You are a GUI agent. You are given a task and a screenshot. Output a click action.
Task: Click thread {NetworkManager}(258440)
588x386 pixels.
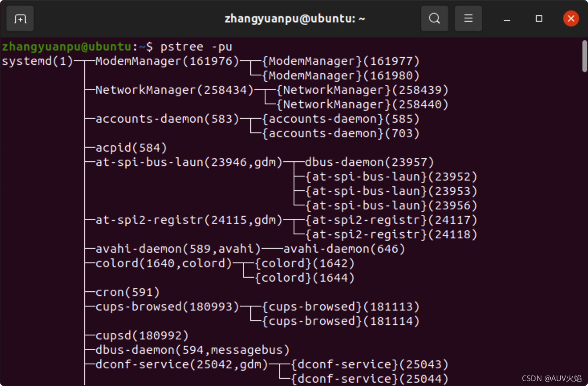363,104
